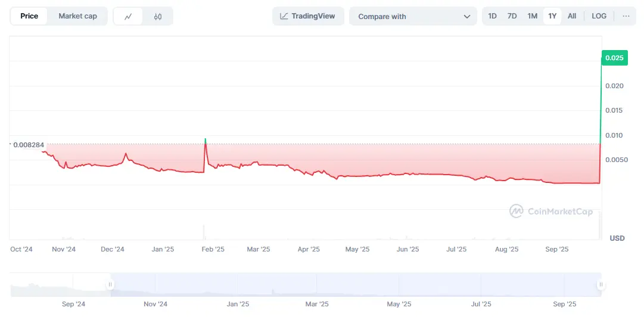Viewport: 644px width, 326px height.
Task: Click the selected range in navigator strip
Action: 355,285
